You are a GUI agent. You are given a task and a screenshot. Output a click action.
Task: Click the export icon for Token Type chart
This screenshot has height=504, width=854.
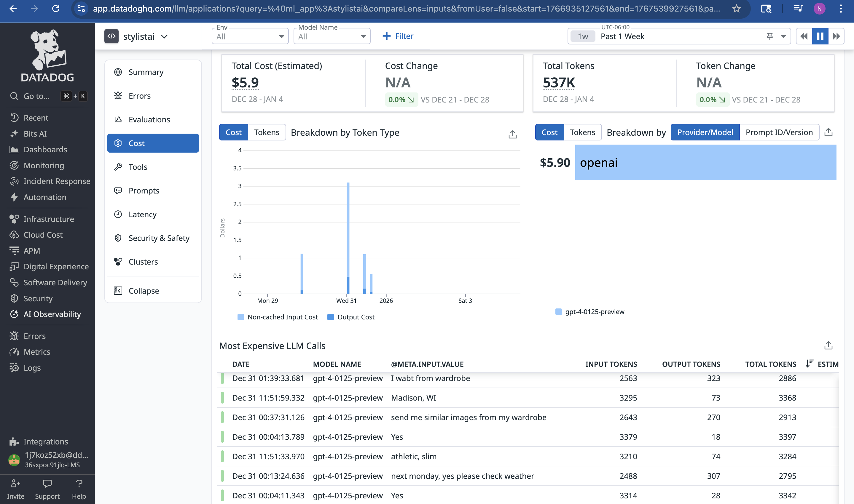point(512,134)
